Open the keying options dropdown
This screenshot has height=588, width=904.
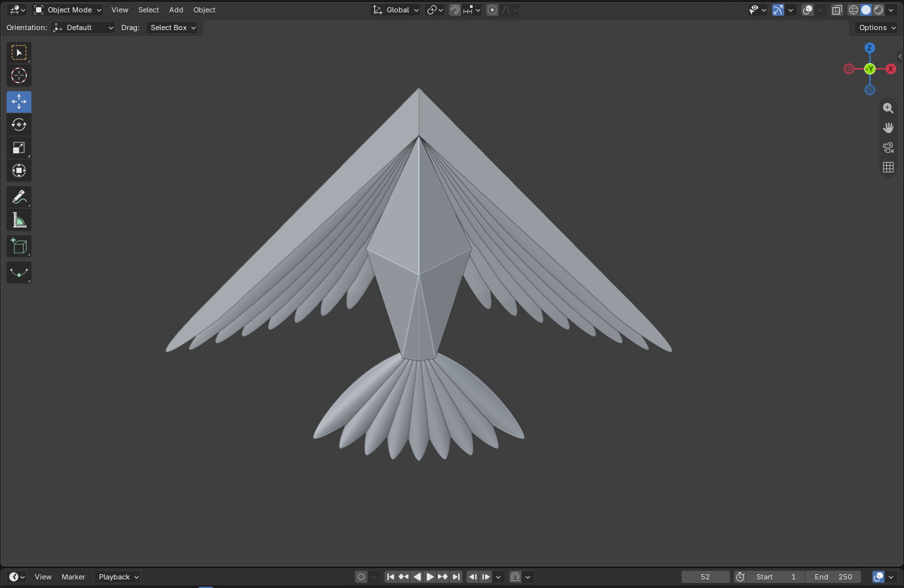[374, 577]
